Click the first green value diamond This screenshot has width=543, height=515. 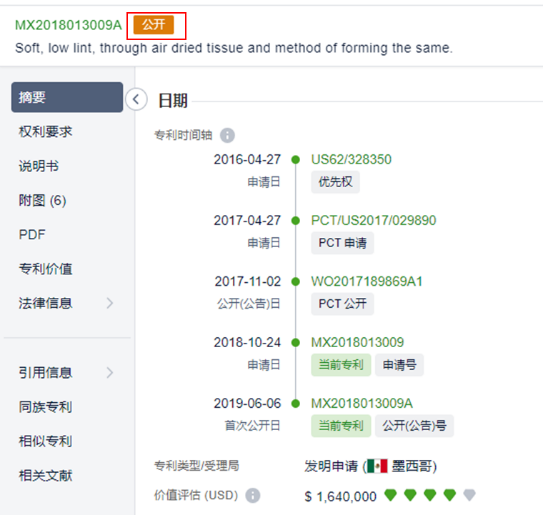click(390, 495)
